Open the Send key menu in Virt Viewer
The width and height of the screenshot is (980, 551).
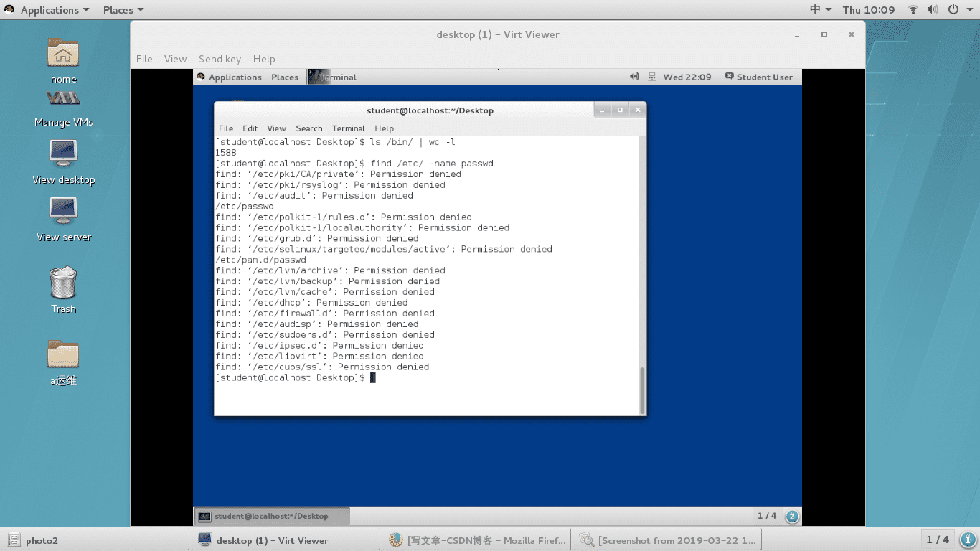[x=220, y=59]
